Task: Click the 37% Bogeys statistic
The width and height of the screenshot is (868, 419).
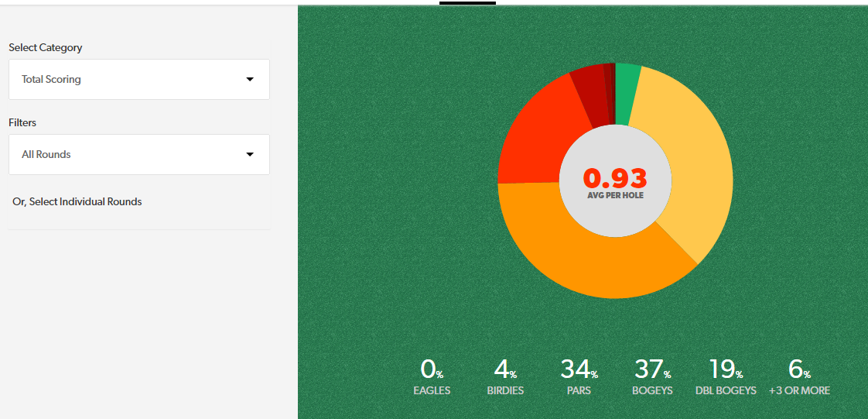Action: pos(652,377)
